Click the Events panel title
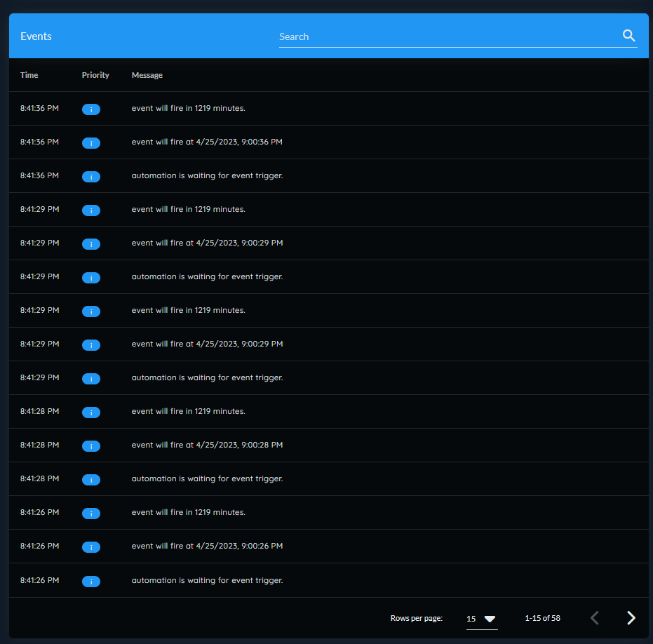 [36, 36]
